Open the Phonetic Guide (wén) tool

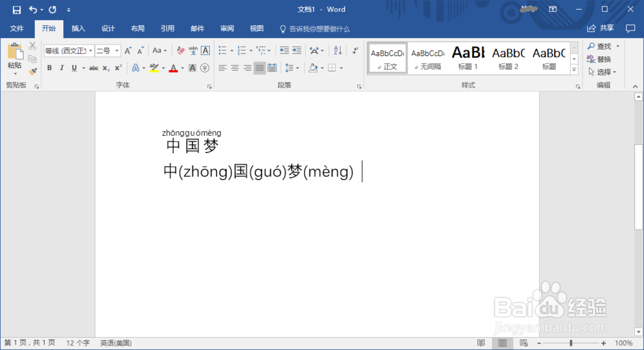pos(193,50)
